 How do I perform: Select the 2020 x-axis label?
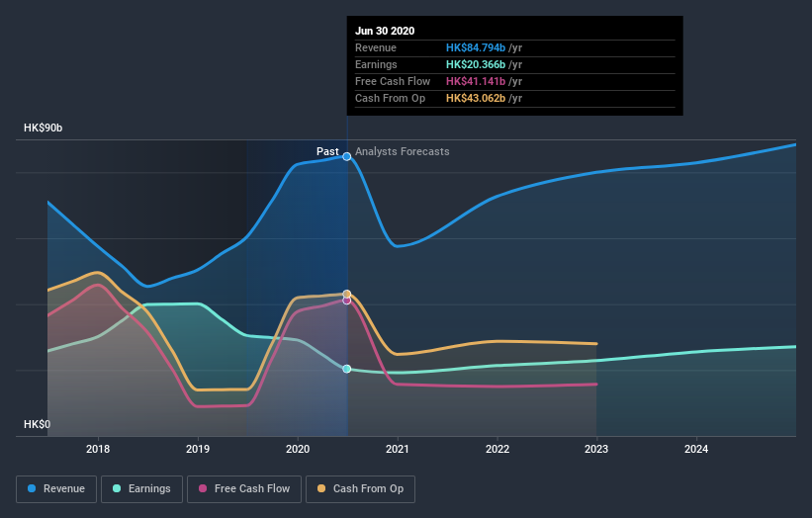[x=298, y=449]
